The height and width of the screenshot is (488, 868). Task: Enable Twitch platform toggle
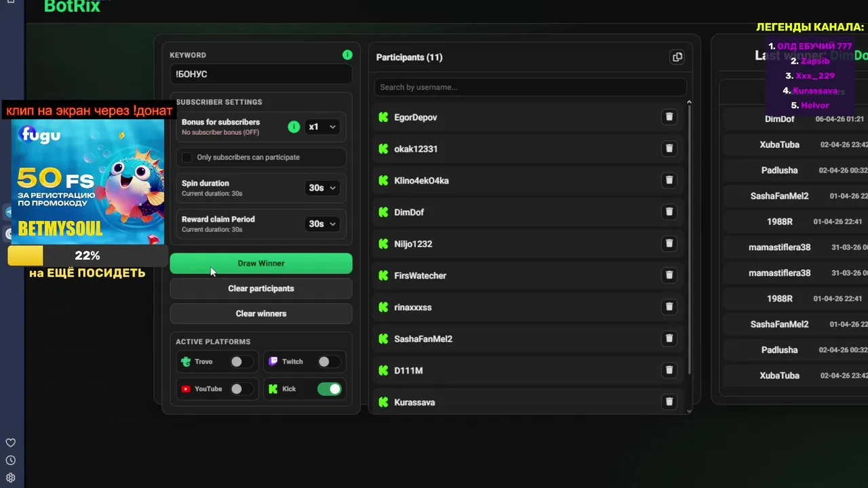(x=328, y=362)
